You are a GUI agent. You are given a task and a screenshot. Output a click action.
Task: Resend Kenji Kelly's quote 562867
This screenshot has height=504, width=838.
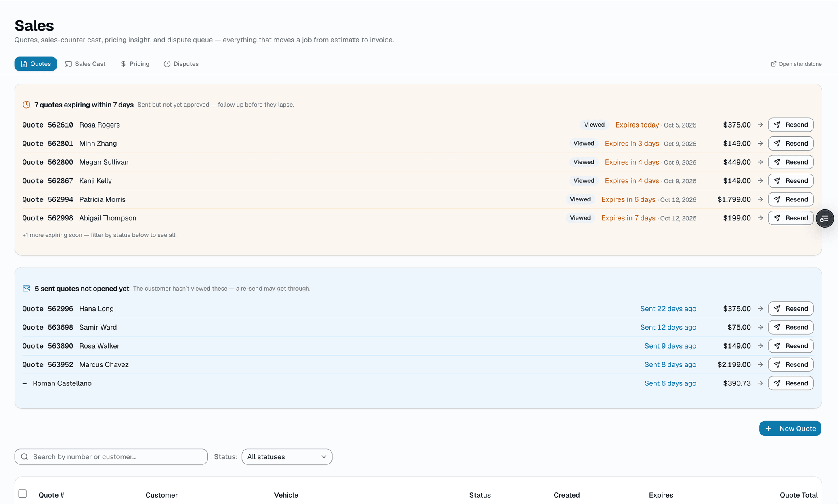[790, 180]
